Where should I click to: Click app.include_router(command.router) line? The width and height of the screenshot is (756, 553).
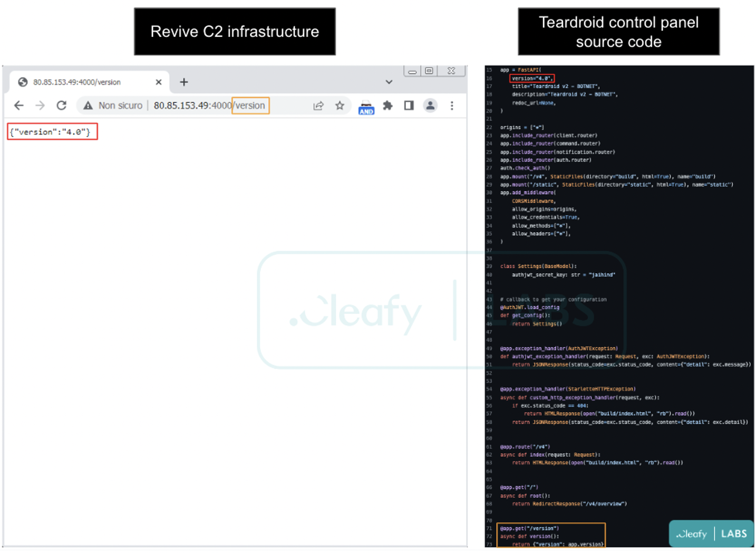click(550, 144)
